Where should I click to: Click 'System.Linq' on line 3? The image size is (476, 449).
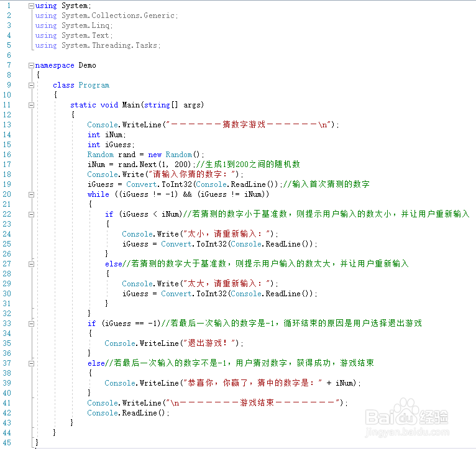pyautogui.click(x=85, y=25)
